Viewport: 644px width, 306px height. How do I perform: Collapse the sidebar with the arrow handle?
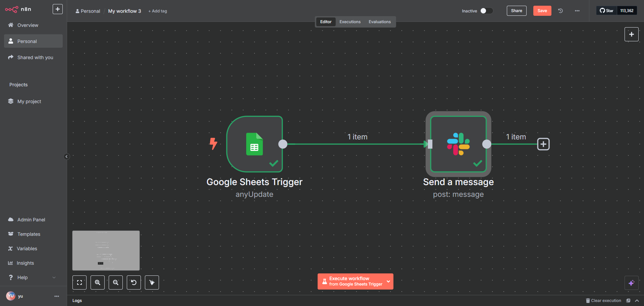[66, 157]
